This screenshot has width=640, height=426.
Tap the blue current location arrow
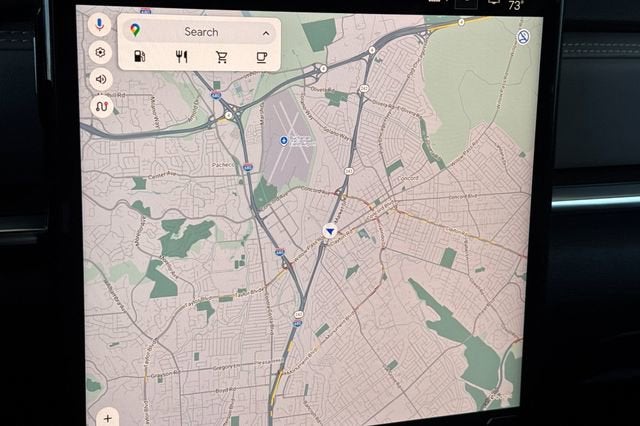329,231
